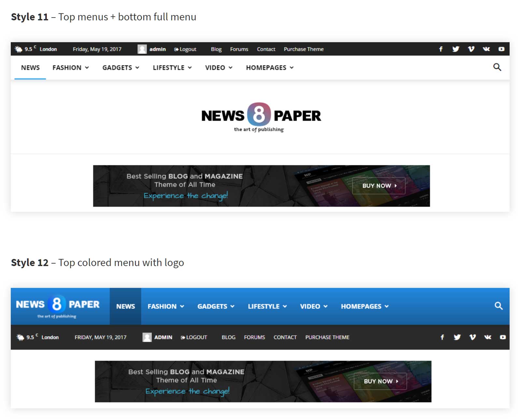Image resolution: width=521 pixels, height=420 pixels.
Task: Click the ADMIN username in Style 12 dark bar
Action: 163,337
